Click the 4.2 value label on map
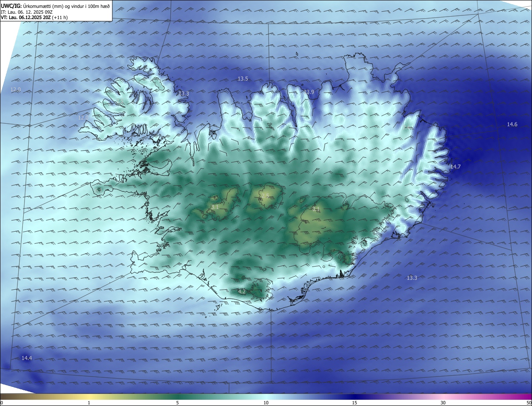532x406 pixels. coord(242,291)
